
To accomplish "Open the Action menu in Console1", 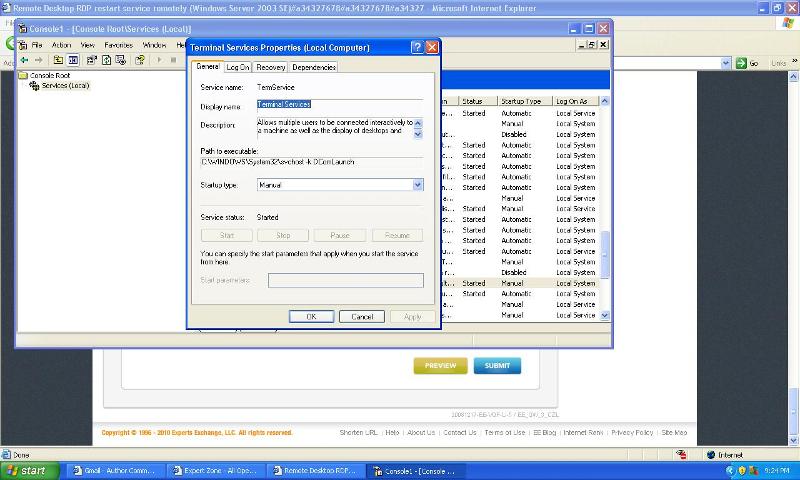I will click(61, 45).
